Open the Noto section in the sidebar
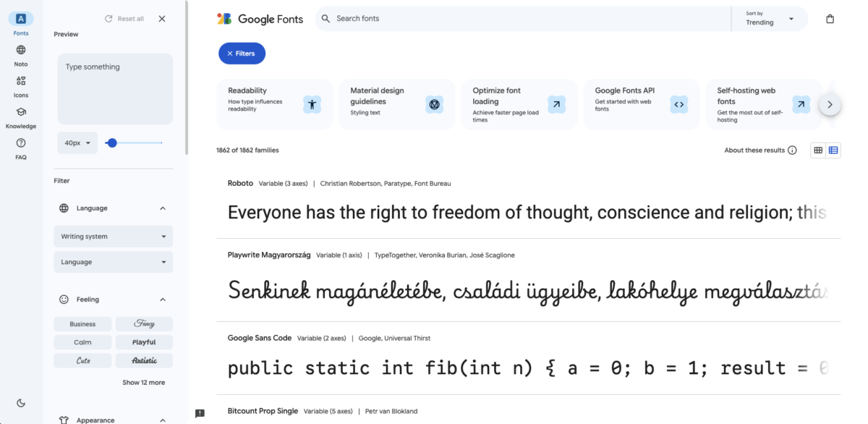Viewport: 868px width, 424px height. (21, 55)
